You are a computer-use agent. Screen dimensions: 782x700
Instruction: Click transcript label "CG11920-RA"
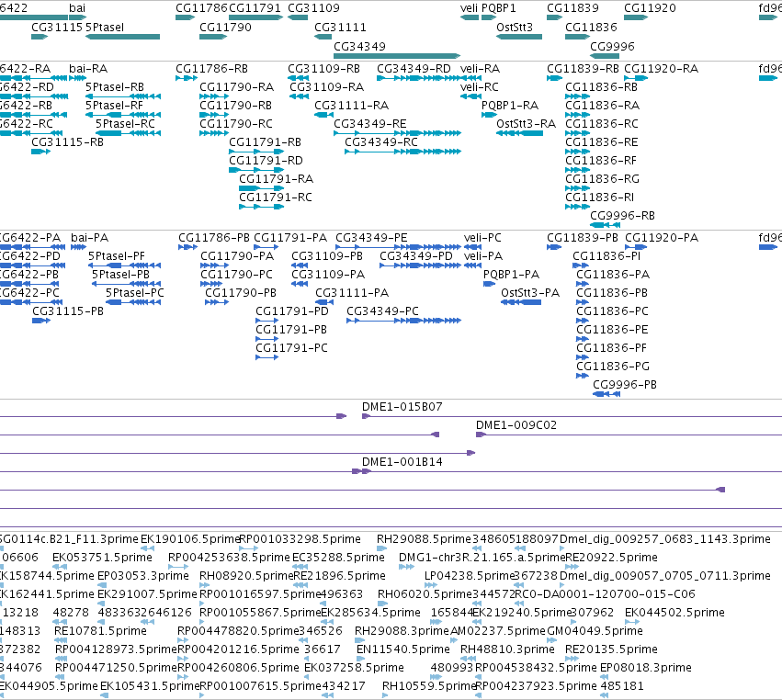coord(661,69)
